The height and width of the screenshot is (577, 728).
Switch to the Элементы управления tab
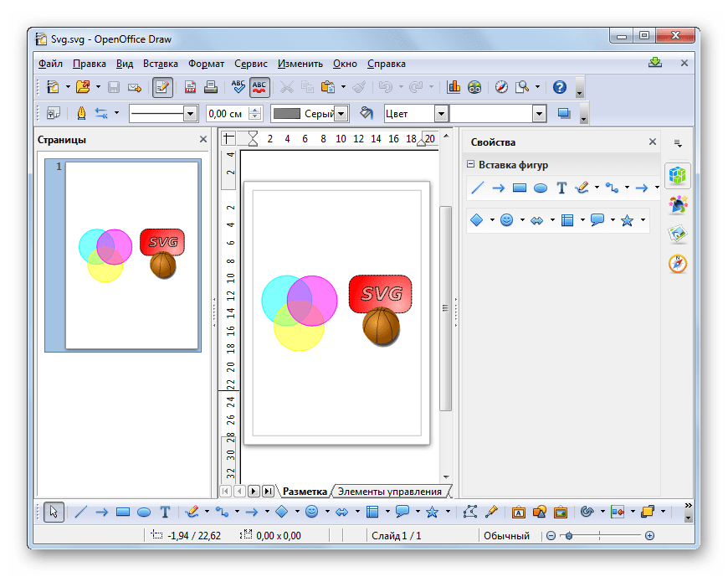click(x=389, y=492)
